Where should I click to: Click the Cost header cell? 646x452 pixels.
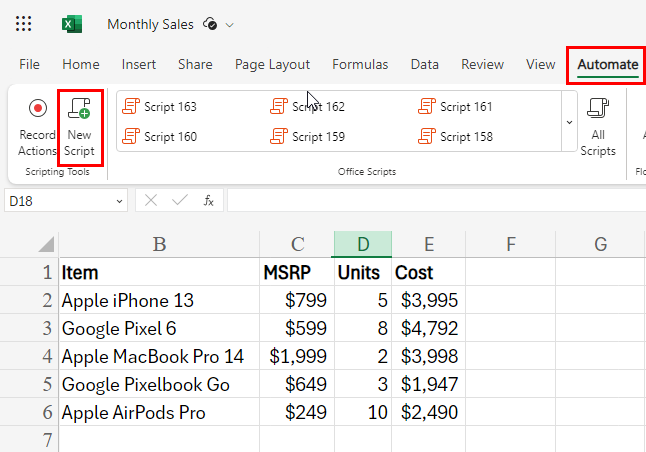[x=428, y=272]
